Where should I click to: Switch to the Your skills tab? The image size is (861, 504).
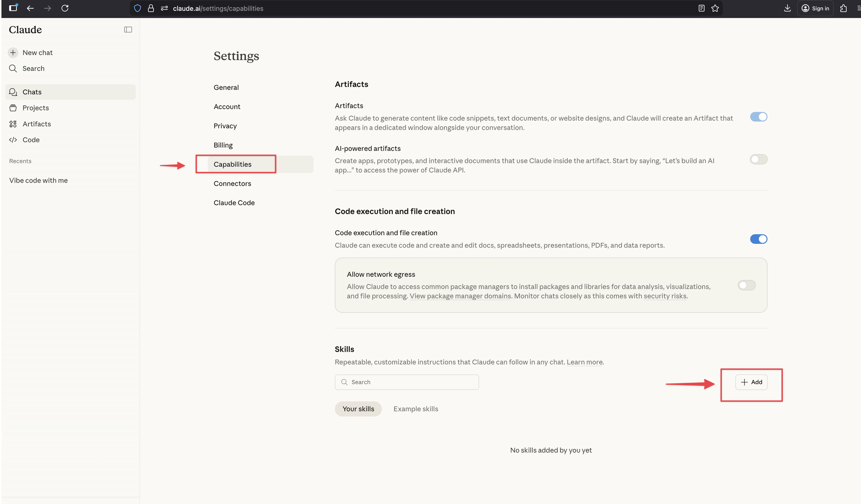click(x=358, y=409)
